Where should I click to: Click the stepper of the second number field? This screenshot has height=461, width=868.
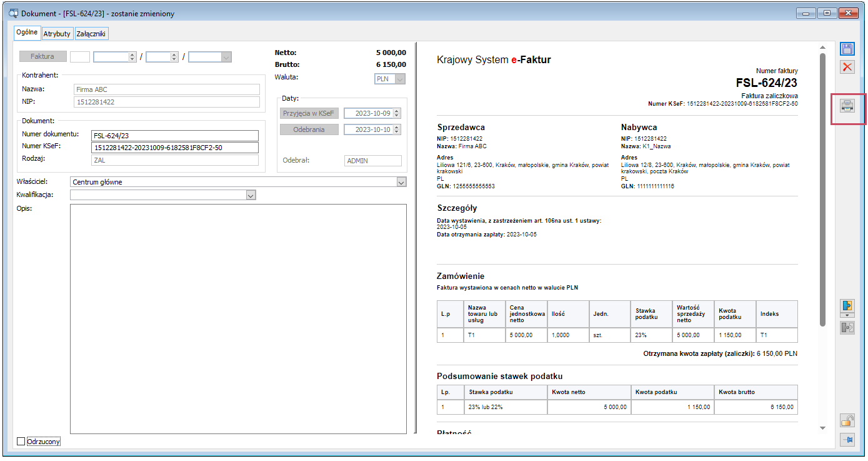coord(174,57)
